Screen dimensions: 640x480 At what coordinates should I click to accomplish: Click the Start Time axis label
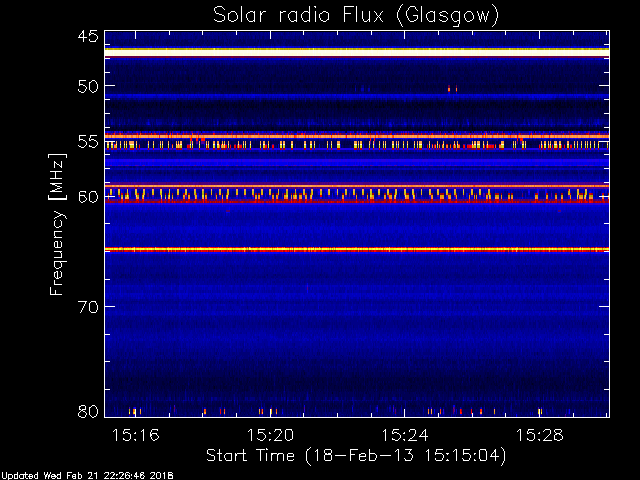coord(356,456)
